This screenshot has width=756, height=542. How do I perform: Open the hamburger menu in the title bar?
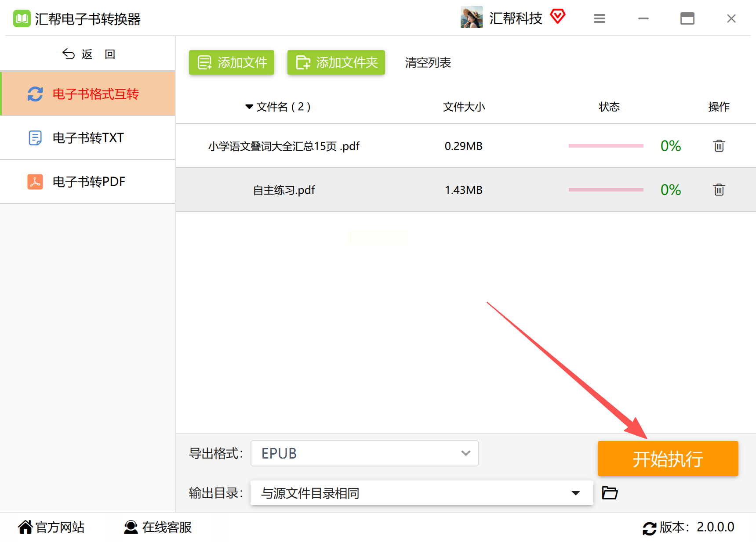pyautogui.click(x=600, y=18)
